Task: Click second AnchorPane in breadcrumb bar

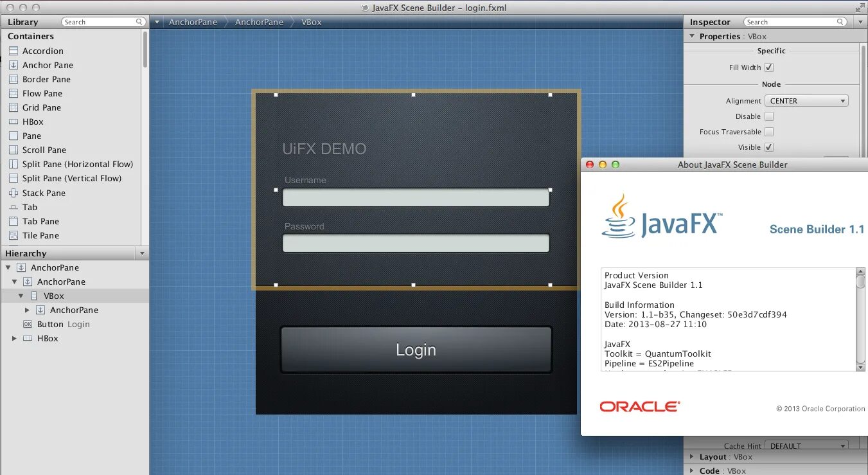Action: [259, 22]
